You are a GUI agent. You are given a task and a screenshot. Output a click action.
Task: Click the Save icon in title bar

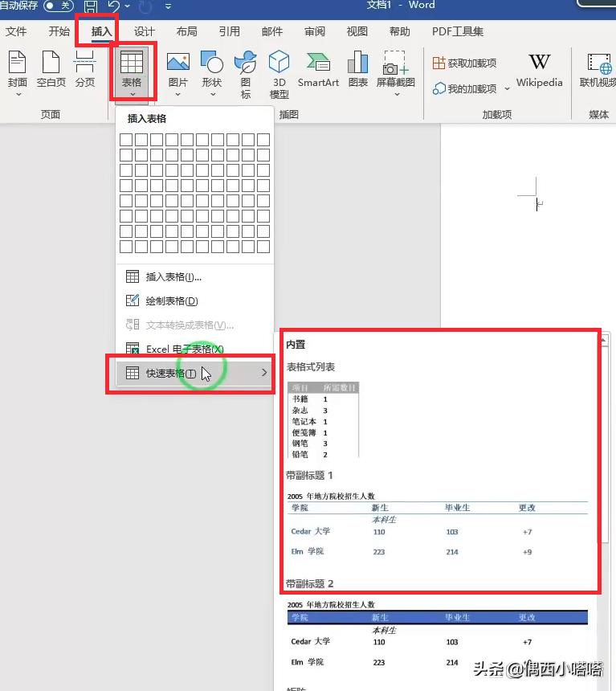91,6
